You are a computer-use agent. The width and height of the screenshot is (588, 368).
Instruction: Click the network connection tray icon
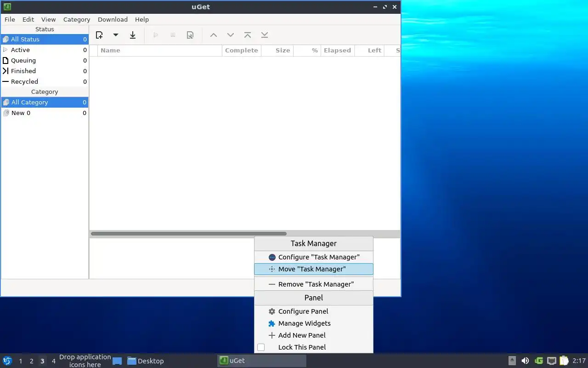coord(552,361)
